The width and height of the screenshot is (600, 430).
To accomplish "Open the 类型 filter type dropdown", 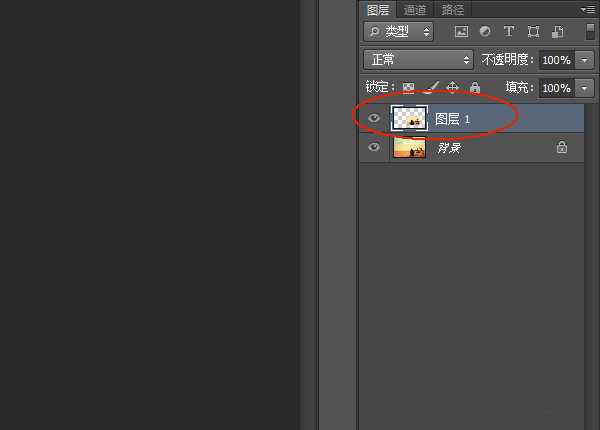I will (398, 32).
